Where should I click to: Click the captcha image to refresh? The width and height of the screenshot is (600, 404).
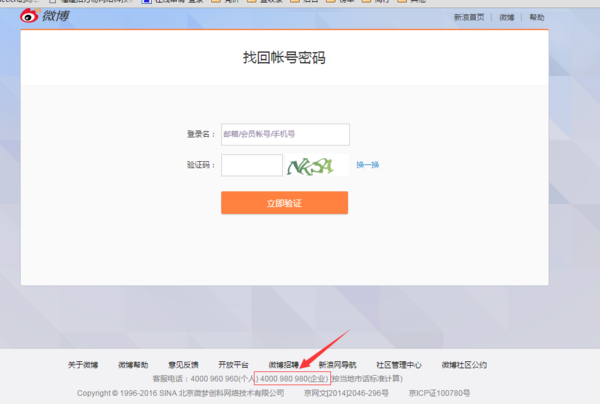[317, 165]
